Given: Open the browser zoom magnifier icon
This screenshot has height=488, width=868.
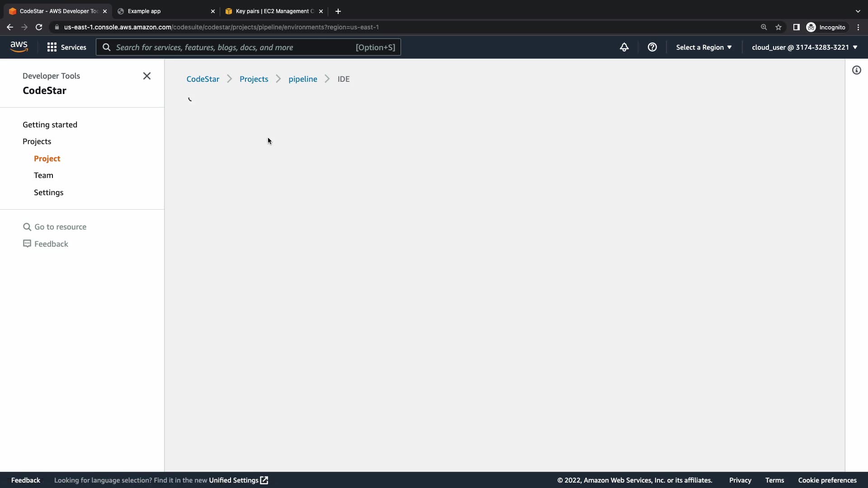Looking at the screenshot, I should 764,27.
